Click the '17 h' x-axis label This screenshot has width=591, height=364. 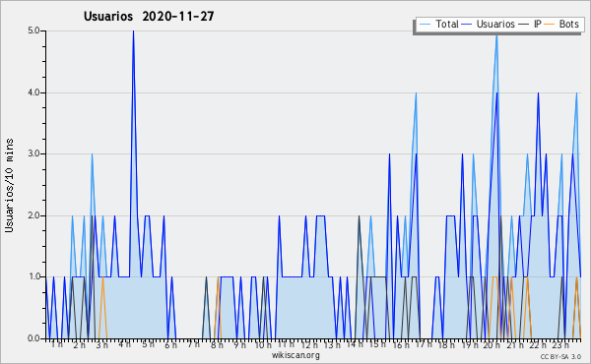tap(424, 344)
